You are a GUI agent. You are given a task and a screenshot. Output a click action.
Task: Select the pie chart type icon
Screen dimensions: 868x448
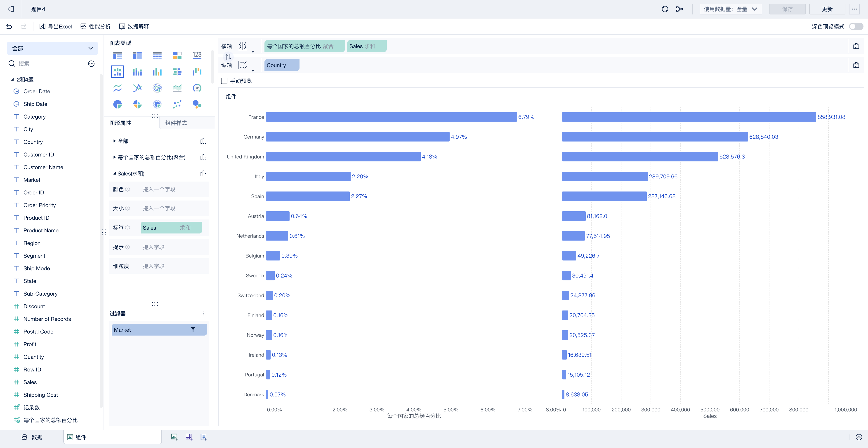pyautogui.click(x=117, y=104)
